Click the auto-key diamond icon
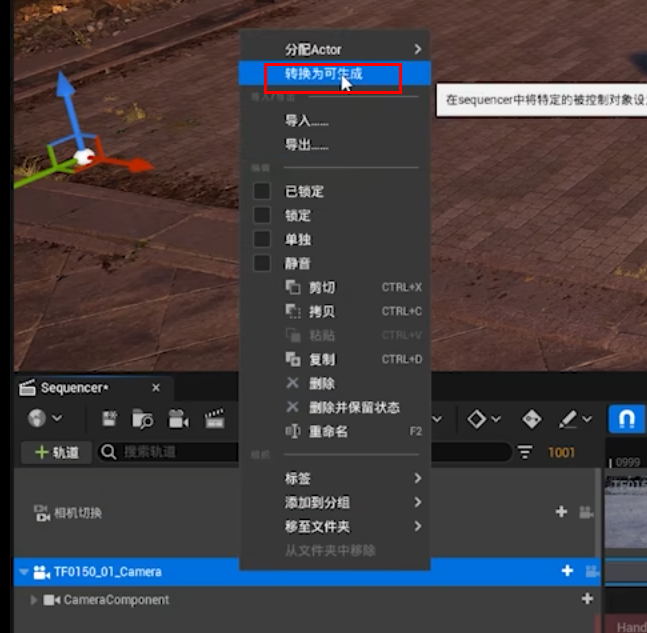Image resolution: width=647 pixels, height=633 pixels. pos(531,419)
